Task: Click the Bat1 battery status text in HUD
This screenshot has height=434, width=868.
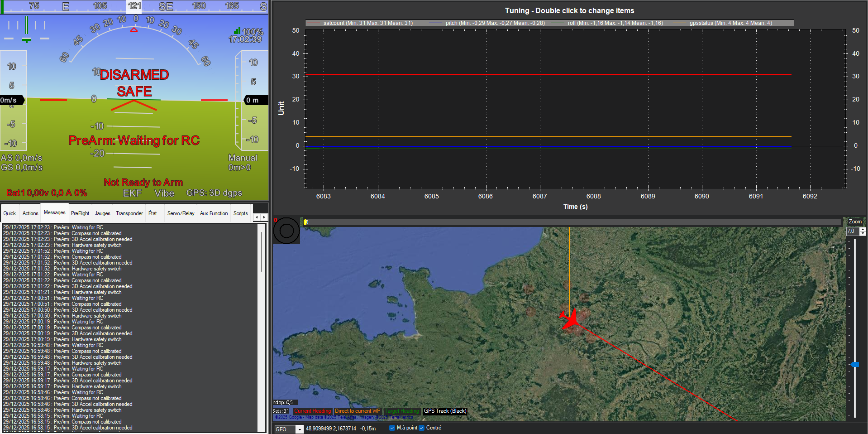Action: coord(47,193)
